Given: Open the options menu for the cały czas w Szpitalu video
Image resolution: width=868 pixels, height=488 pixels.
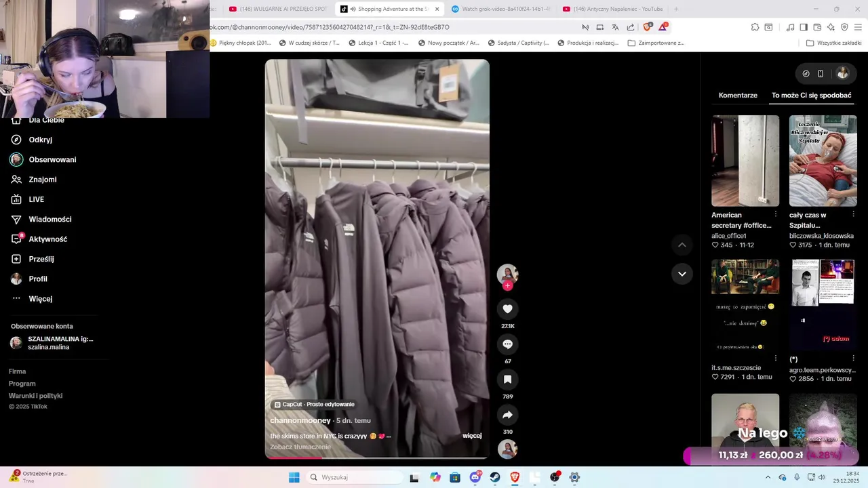Looking at the screenshot, I should [853, 214].
